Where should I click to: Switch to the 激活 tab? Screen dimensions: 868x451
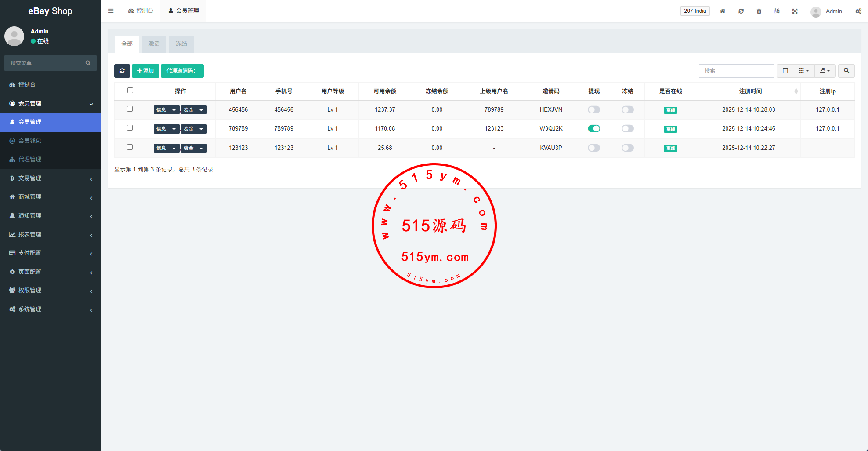[154, 44]
